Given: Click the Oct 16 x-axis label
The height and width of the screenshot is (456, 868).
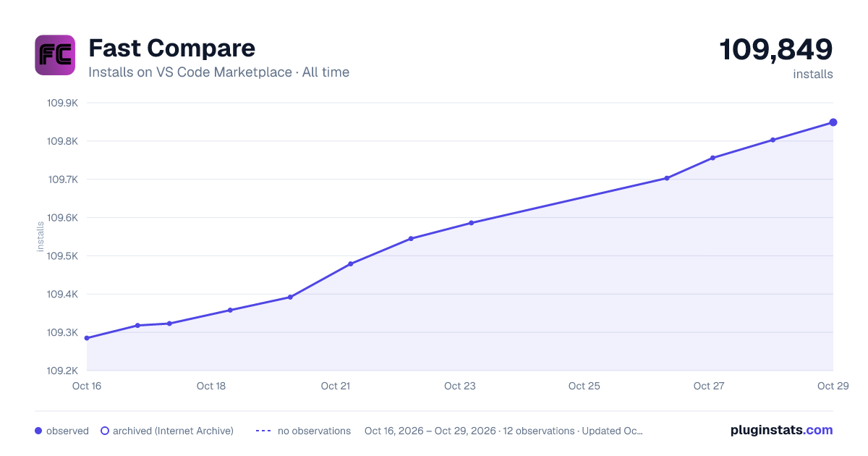Looking at the screenshot, I should pyautogui.click(x=87, y=386).
